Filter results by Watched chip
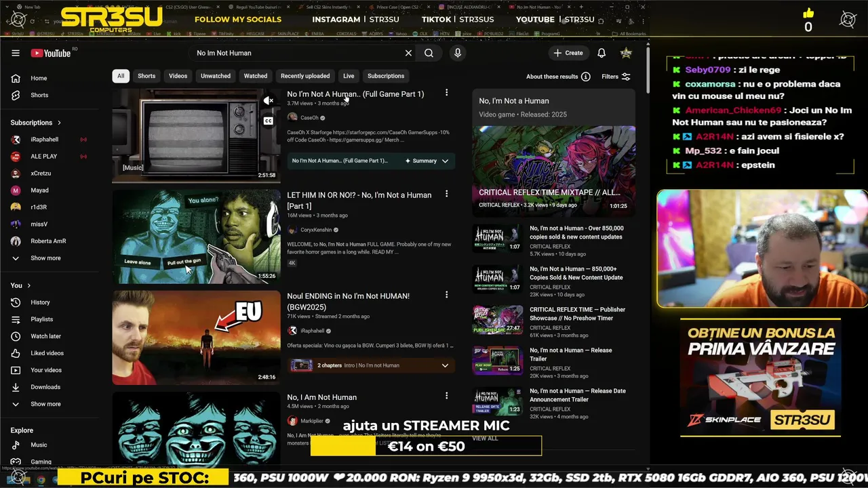The width and height of the screenshot is (868, 488). pyautogui.click(x=256, y=76)
